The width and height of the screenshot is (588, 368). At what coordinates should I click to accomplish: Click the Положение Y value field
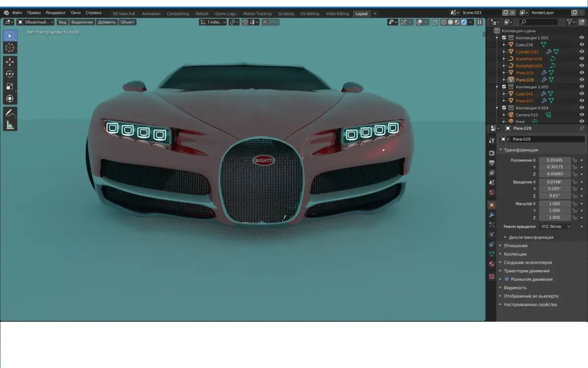point(555,167)
